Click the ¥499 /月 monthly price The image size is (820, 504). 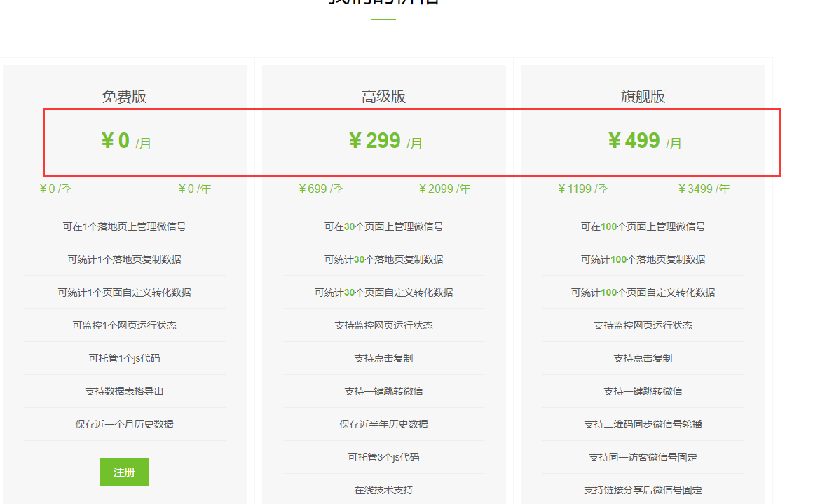tap(644, 141)
